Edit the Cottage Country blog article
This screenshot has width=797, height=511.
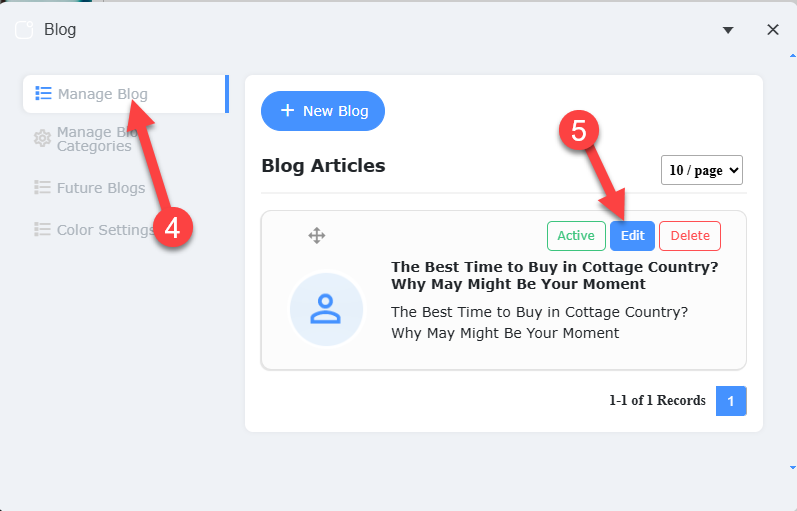pyautogui.click(x=632, y=236)
